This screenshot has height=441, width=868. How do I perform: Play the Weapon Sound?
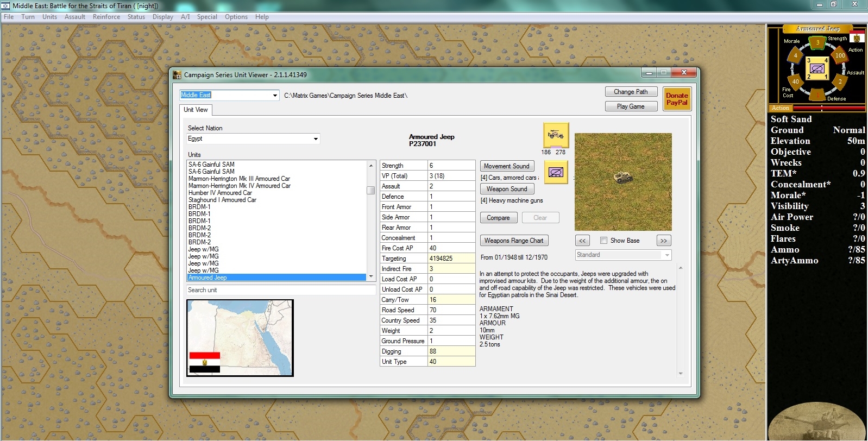point(506,189)
